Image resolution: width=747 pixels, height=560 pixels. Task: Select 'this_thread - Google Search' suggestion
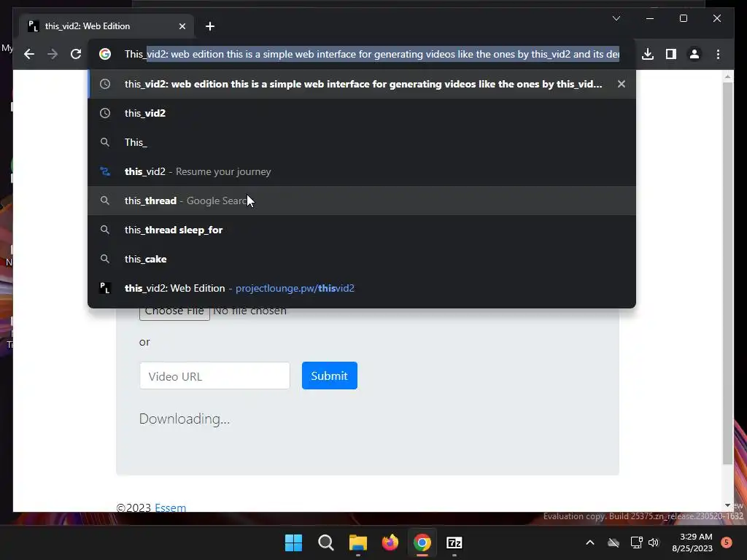pos(362,201)
